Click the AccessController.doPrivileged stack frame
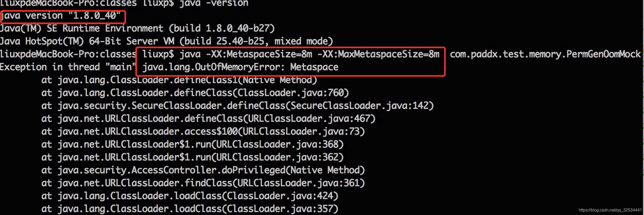 tap(203, 170)
